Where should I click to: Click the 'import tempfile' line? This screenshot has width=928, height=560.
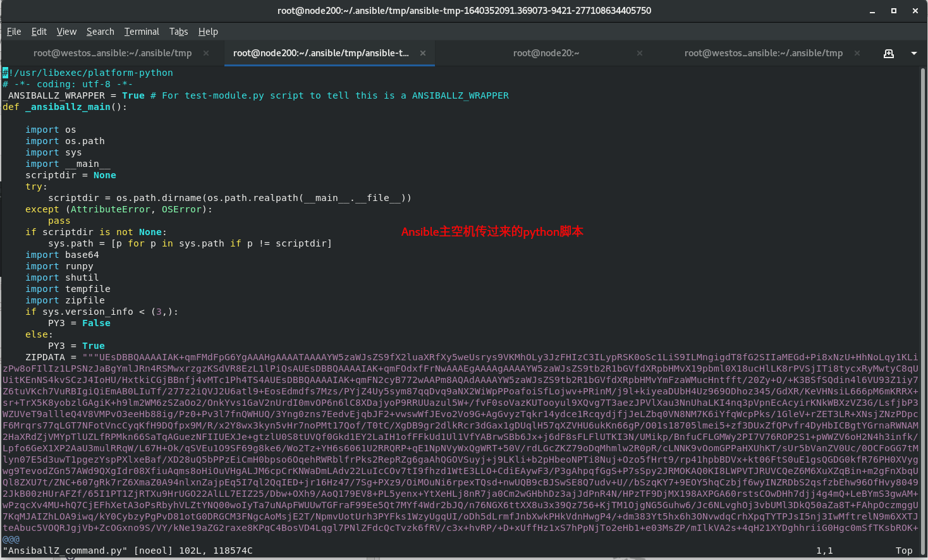click(x=68, y=289)
